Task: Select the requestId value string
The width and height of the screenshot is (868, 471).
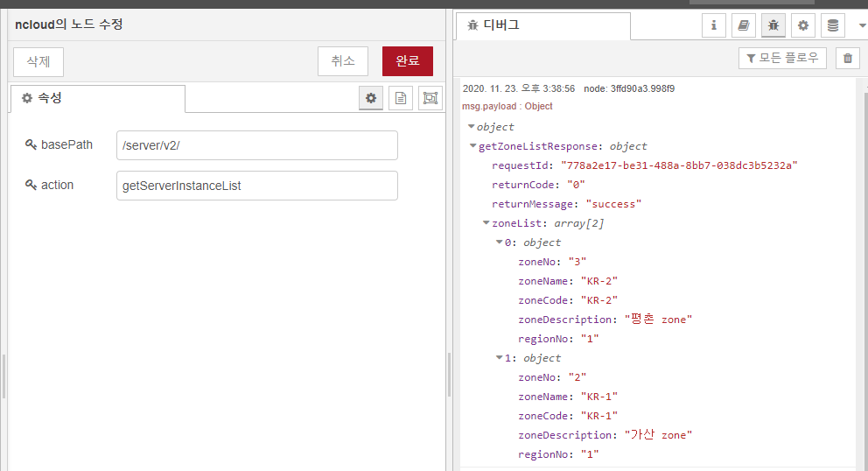Action: (x=679, y=165)
